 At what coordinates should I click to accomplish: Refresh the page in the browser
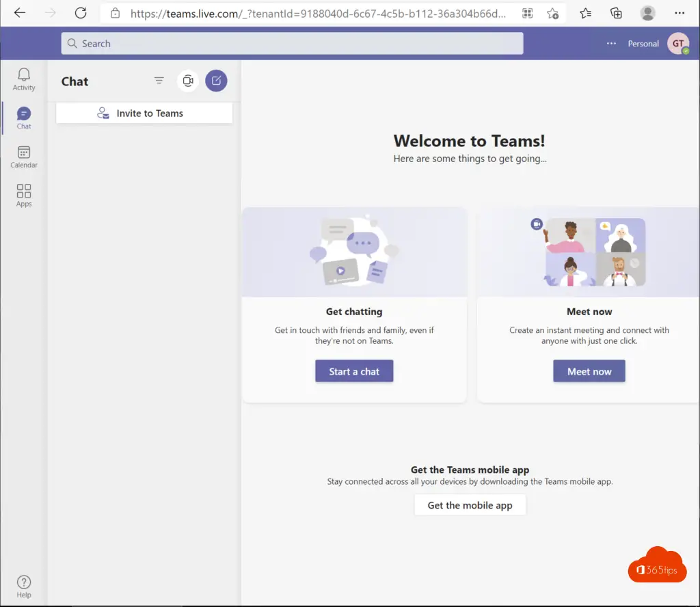tap(81, 13)
